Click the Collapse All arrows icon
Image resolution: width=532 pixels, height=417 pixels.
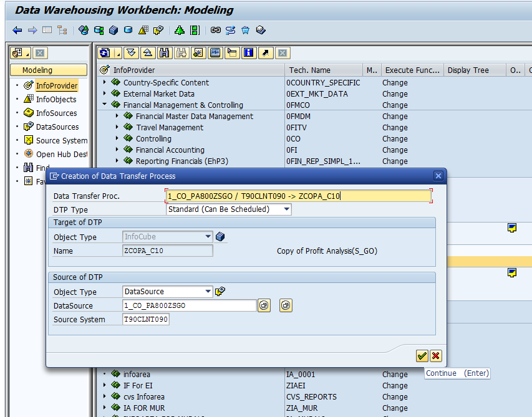148,53
